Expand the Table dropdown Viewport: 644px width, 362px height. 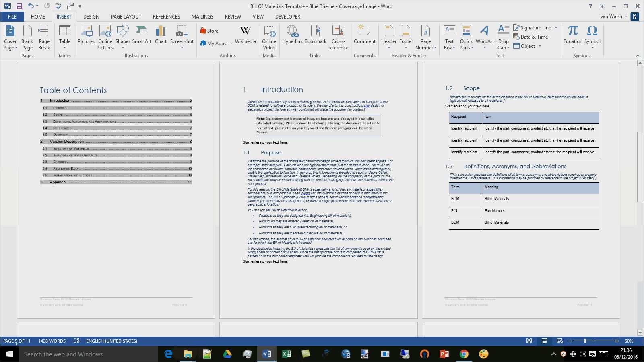coord(64,48)
